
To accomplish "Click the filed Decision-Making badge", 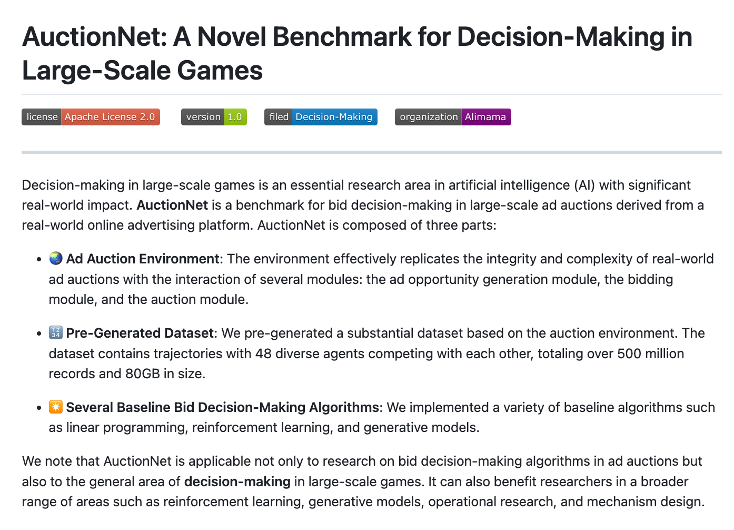I will point(321,117).
